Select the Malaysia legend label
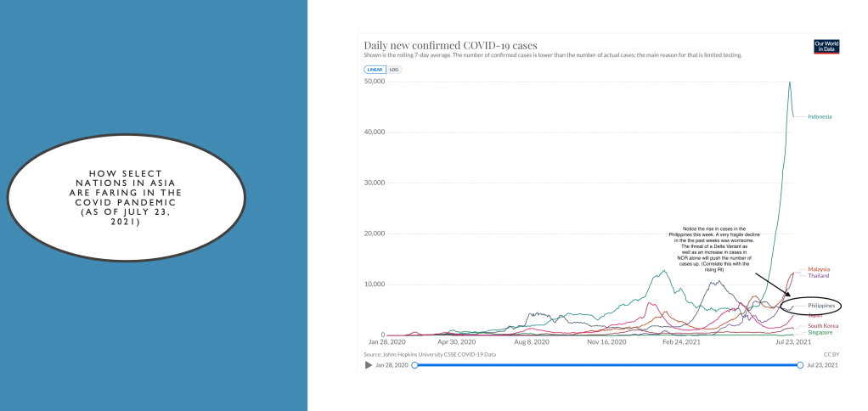This screenshot has height=411, width=868. pyautogui.click(x=819, y=269)
